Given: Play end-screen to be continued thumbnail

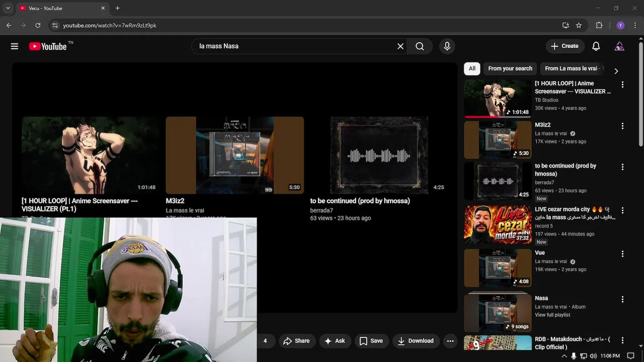Looking at the screenshot, I should pyautogui.click(x=379, y=155).
